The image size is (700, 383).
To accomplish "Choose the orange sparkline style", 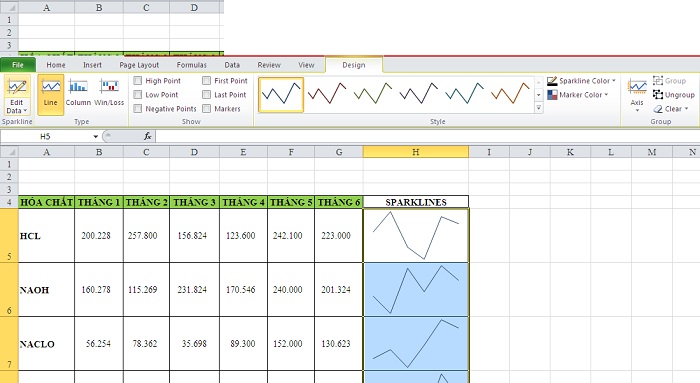I will tap(510, 94).
